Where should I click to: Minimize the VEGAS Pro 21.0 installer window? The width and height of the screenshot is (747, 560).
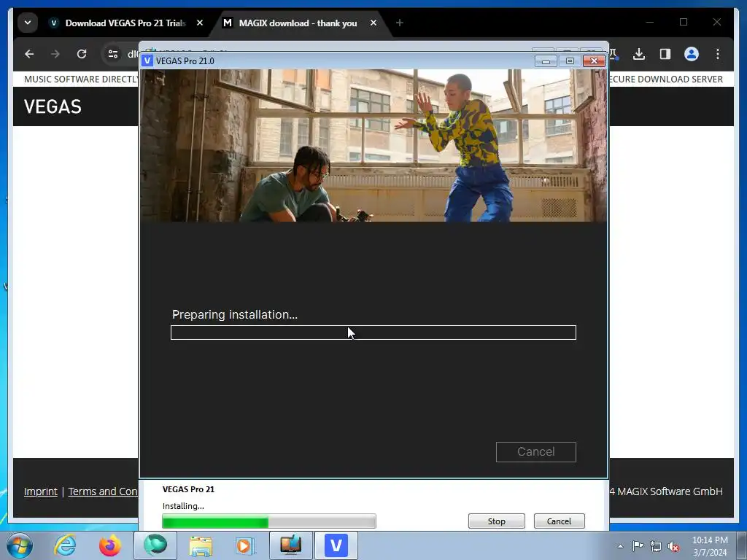[x=546, y=61]
